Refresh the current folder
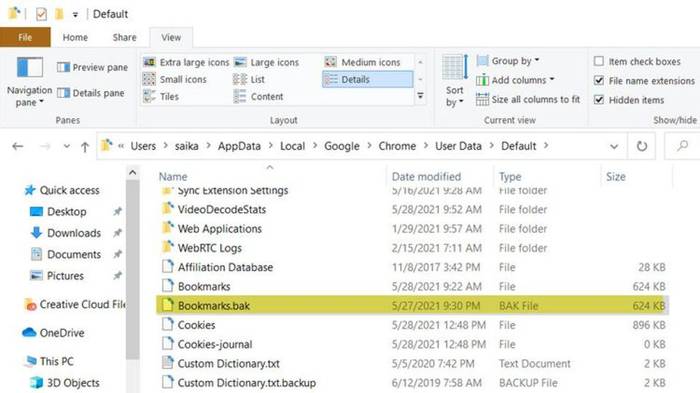Image resolution: width=700 pixels, height=393 pixels. [642, 146]
